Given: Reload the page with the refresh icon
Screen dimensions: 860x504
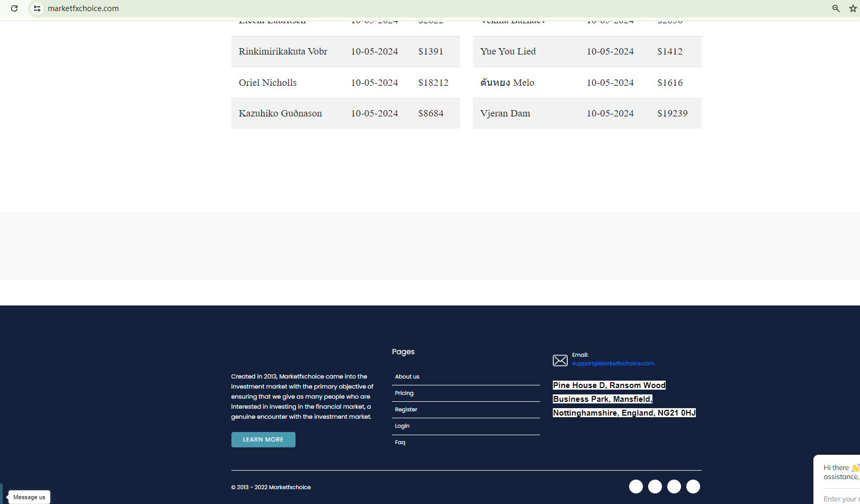Looking at the screenshot, I should tap(14, 8).
